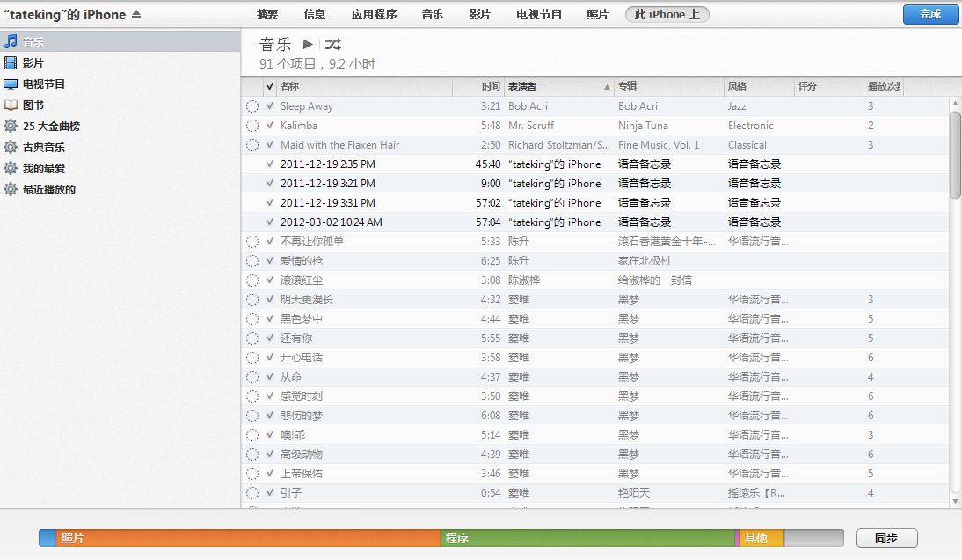962x560 pixels.
Task: Uncheck the Sleep Away song checkbox
Action: click(270, 106)
